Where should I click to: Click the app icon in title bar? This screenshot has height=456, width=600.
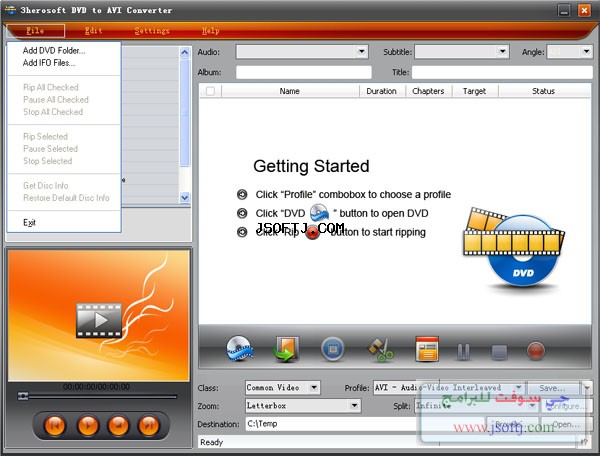(x=10, y=10)
